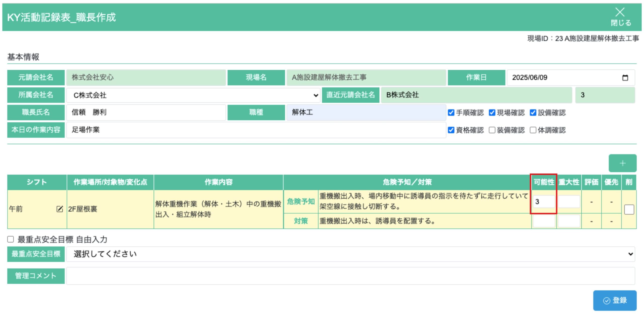Click the 作業内容 cell 解体重機作業 text

tap(218, 209)
